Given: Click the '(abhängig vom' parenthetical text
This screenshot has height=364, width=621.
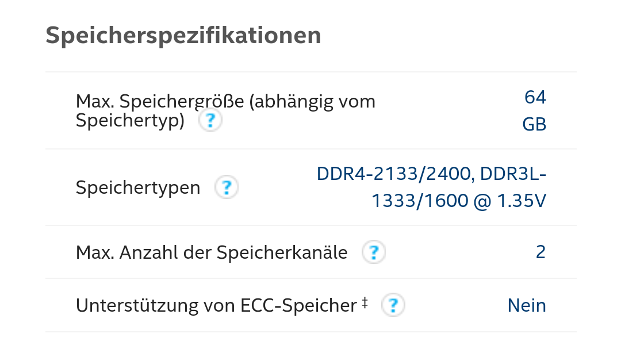Looking at the screenshot, I should pyautogui.click(x=312, y=101).
